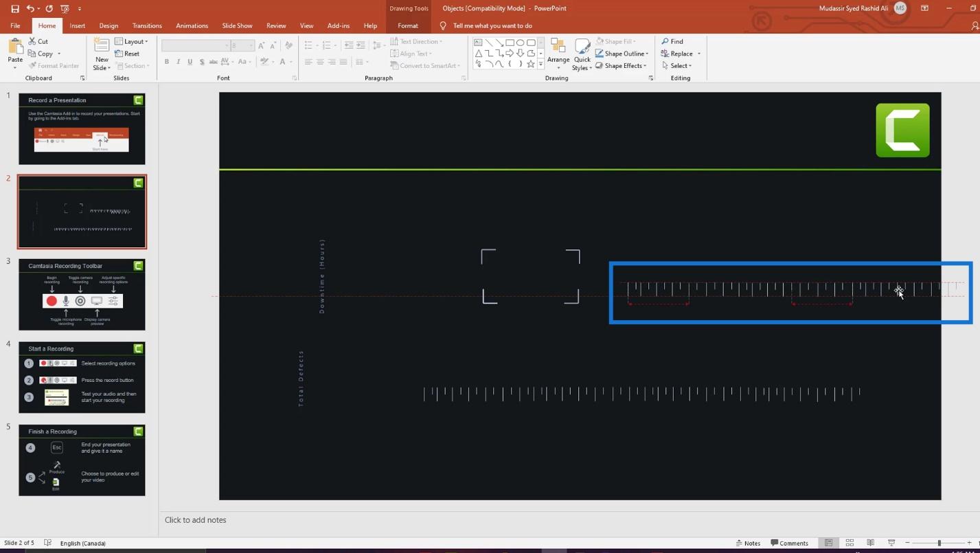The height and width of the screenshot is (553, 980).
Task: Insert a New Slide using its icon
Action: point(102,47)
